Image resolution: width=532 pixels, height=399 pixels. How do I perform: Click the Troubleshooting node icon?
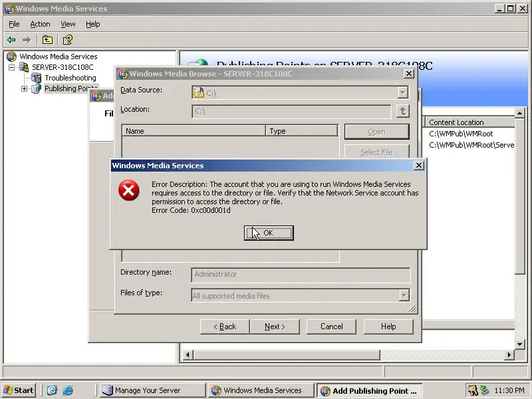(x=36, y=78)
